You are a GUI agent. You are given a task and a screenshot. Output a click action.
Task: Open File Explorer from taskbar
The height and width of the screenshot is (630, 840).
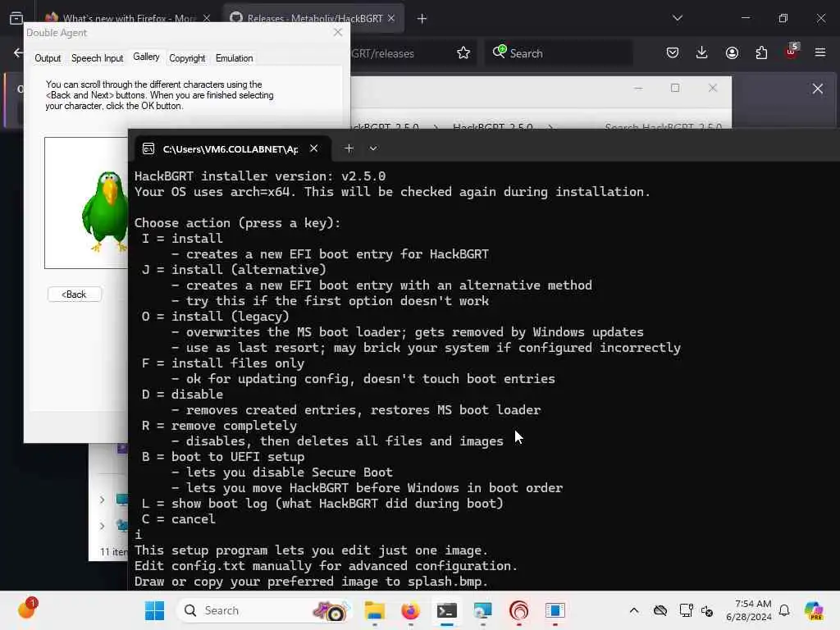pos(374,610)
